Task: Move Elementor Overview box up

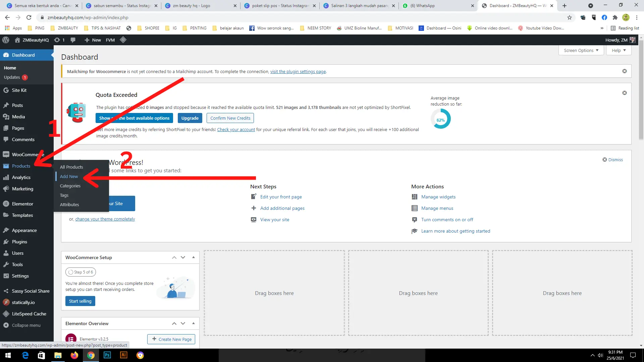Action: coord(174,323)
